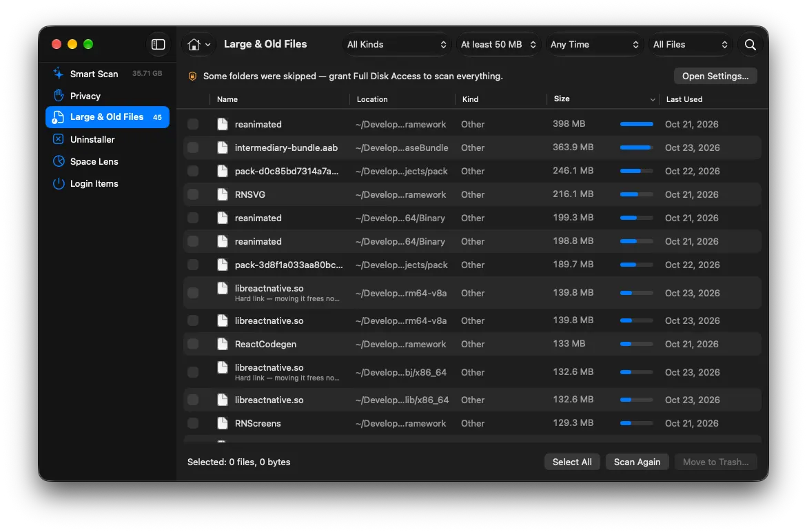
Task: Click the '216.1 MB' size value
Action: [x=573, y=194]
